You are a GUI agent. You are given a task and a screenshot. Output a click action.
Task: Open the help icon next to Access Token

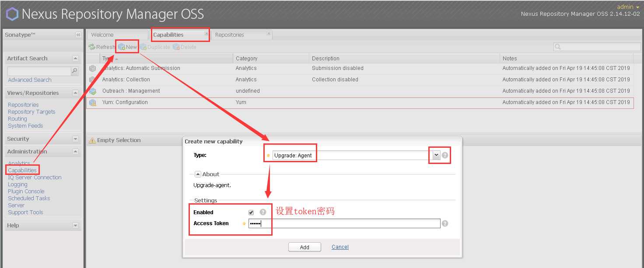tap(445, 223)
